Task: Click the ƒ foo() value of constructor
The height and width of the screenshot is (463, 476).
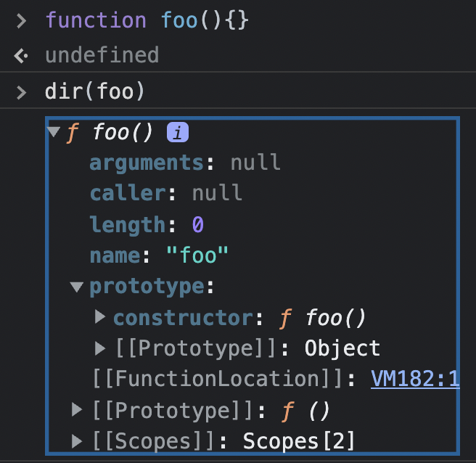Action: [322, 318]
